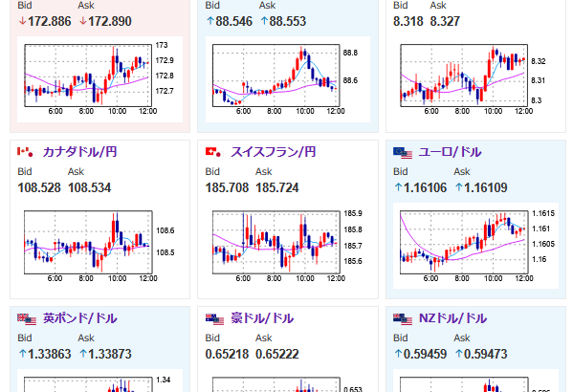View the Canadian dollar yen chart

[99, 246]
